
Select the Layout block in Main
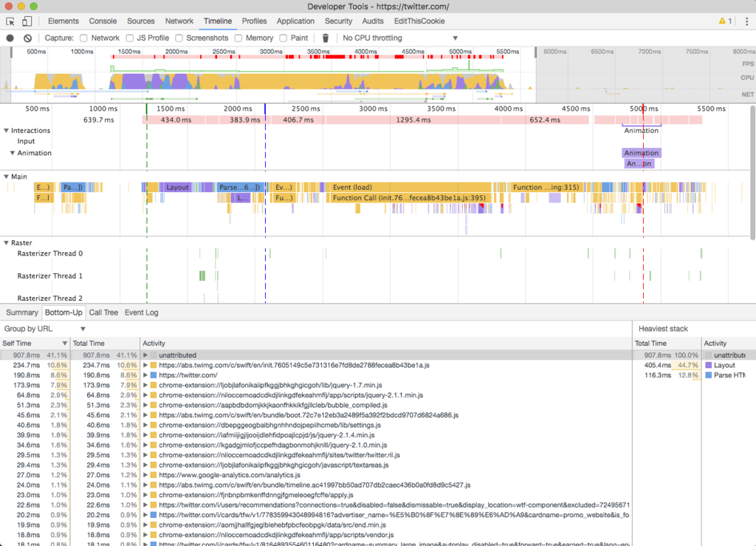coord(177,187)
